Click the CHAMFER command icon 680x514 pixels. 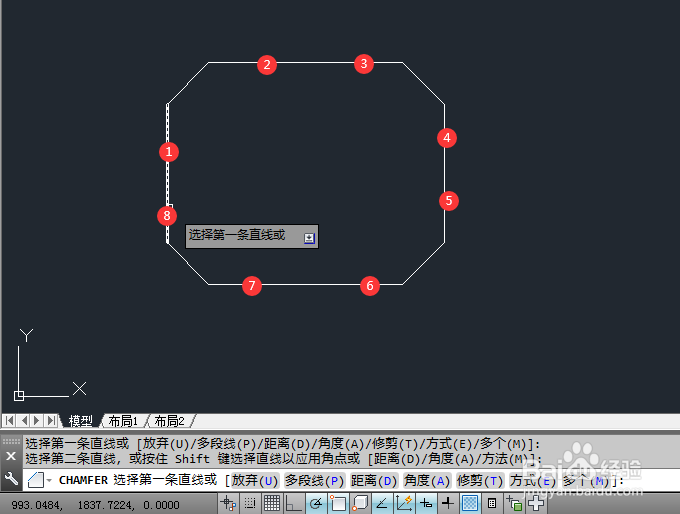[x=36, y=480]
